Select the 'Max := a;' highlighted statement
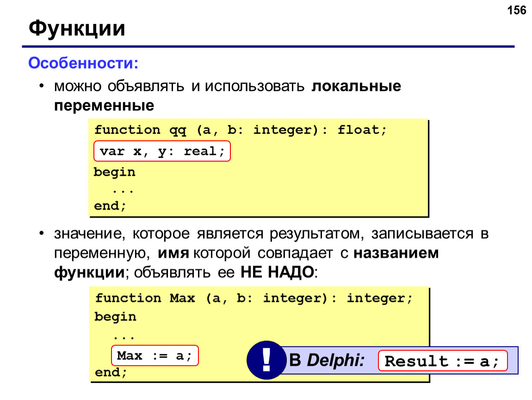532x400 pixels. click(155, 356)
